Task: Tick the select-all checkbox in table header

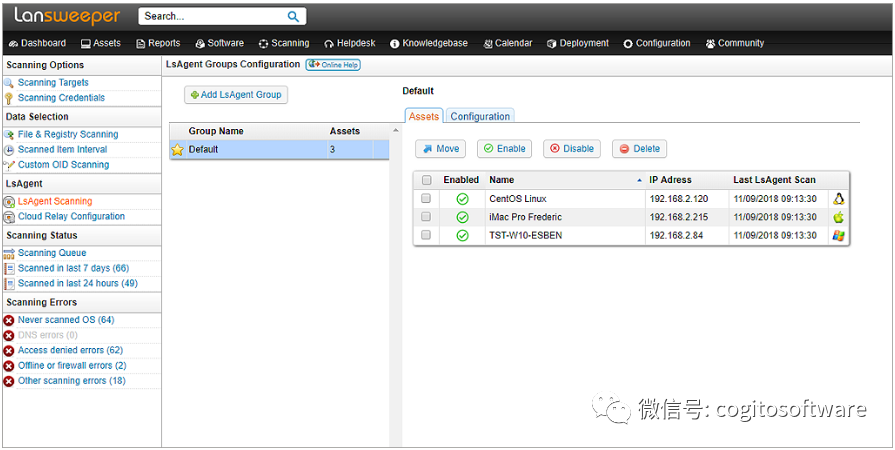Action: click(426, 180)
